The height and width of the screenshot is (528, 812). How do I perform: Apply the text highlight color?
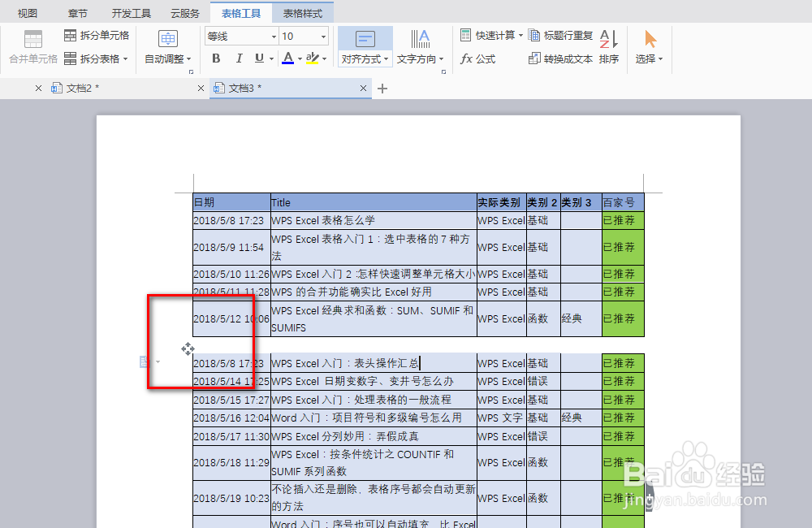[x=313, y=58]
